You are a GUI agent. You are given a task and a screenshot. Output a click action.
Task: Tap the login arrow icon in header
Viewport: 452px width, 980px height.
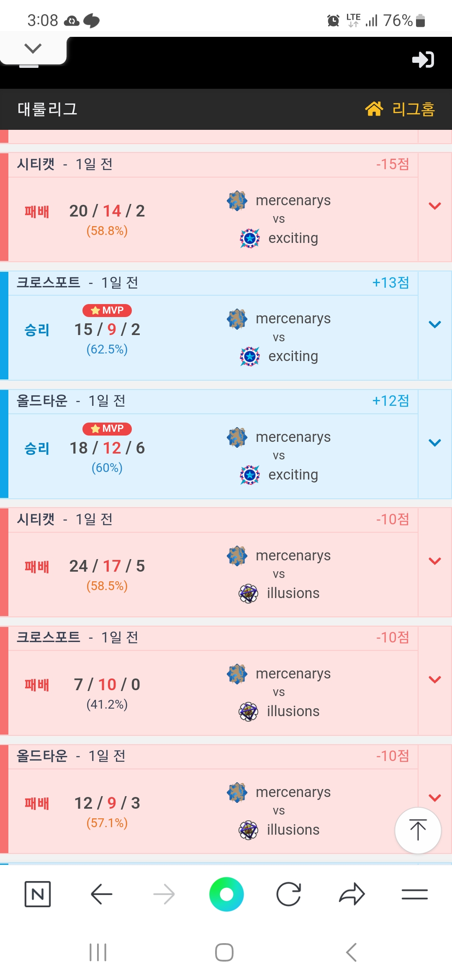(x=423, y=59)
